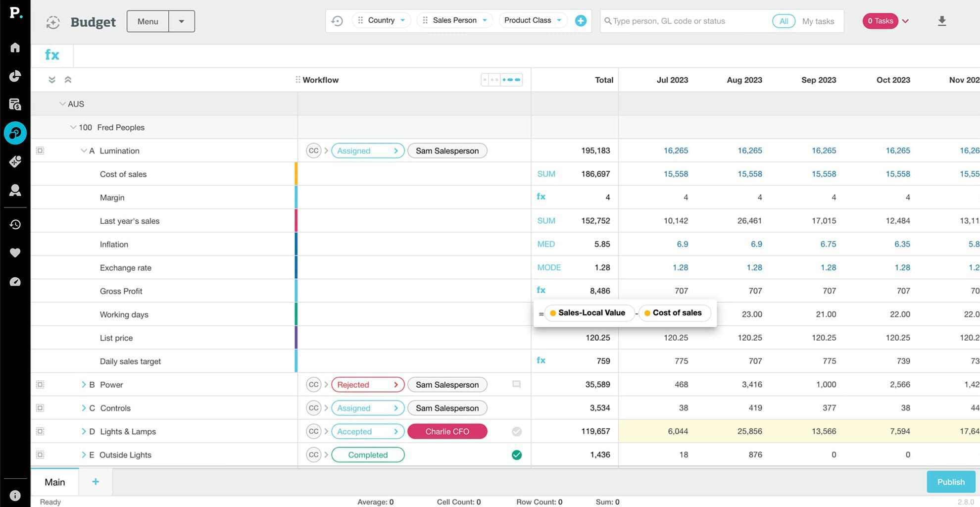This screenshot has width=980, height=507.
Task: Open the Home icon in sidebar
Action: (15, 48)
